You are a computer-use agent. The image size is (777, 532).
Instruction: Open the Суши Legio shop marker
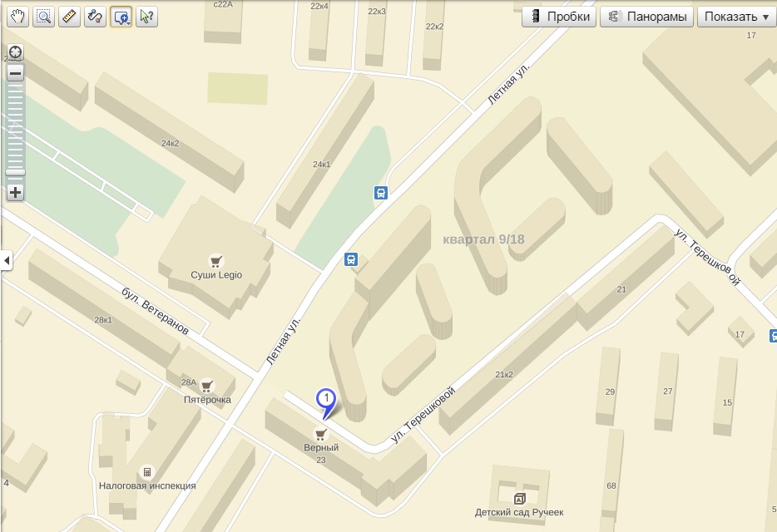(215, 260)
